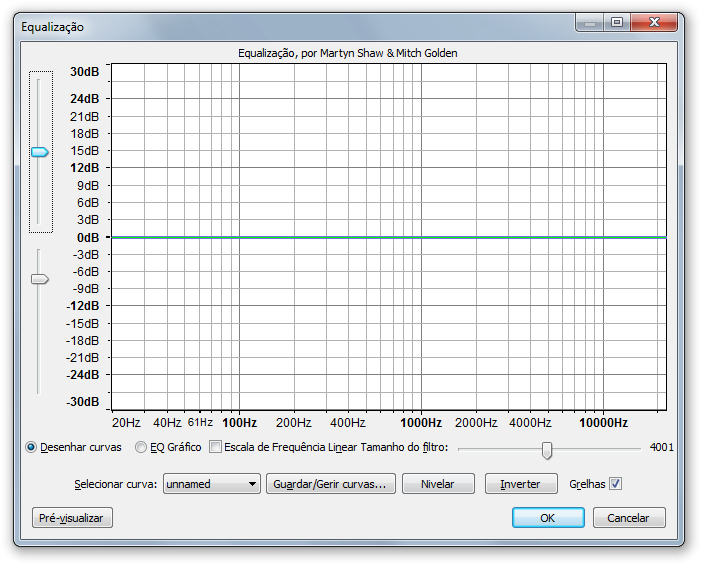Screen dimensions: 702x566
Task: Click the 20Hz frequency axis label
Action: pos(126,423)
